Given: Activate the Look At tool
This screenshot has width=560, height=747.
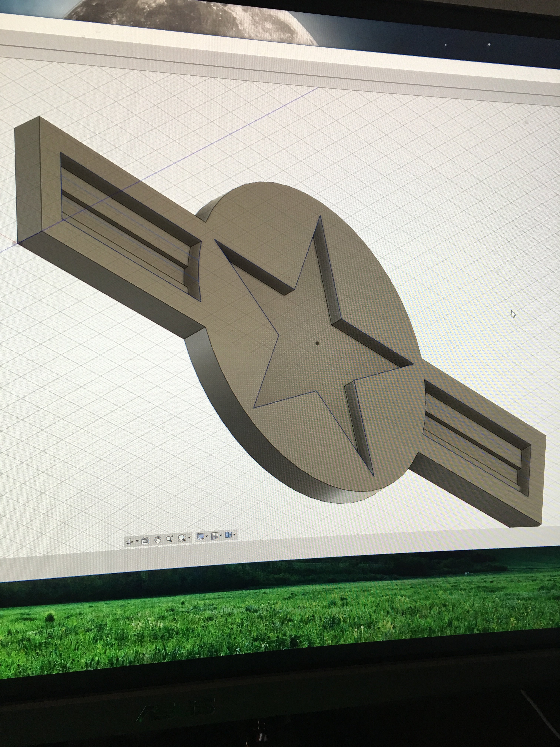Looking at the screenshot, I should (x=145, y=541).
